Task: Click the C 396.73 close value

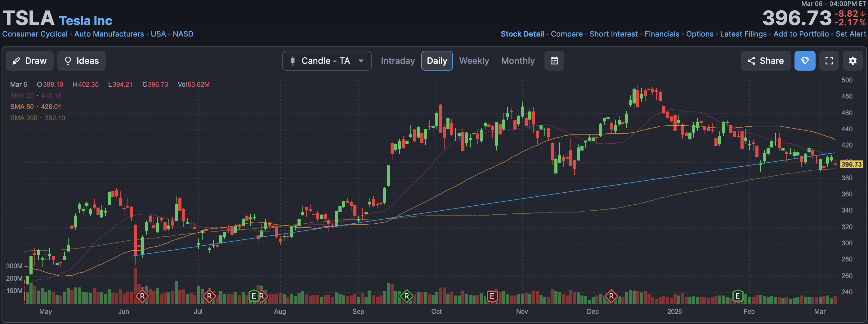Action: click(155, 85)
